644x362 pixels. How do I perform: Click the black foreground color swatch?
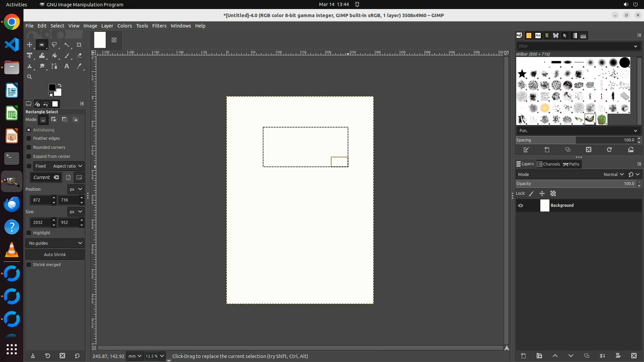tap(52, 88)
